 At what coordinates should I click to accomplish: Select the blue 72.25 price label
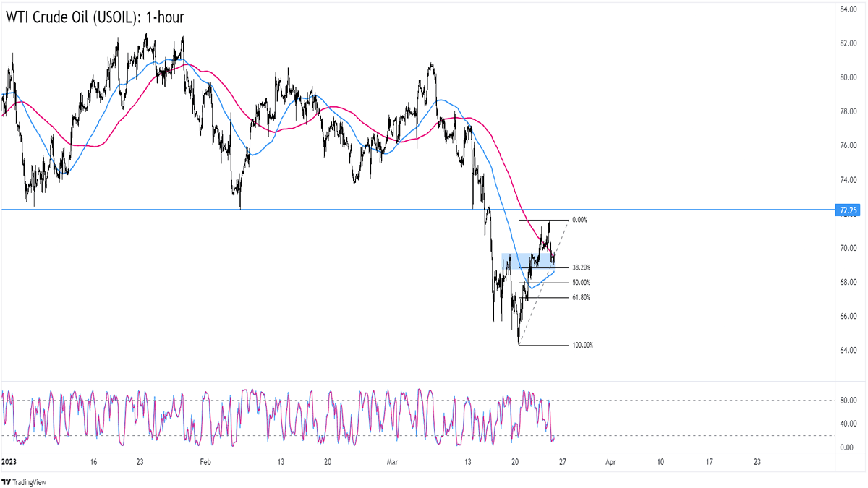point(847,210)
